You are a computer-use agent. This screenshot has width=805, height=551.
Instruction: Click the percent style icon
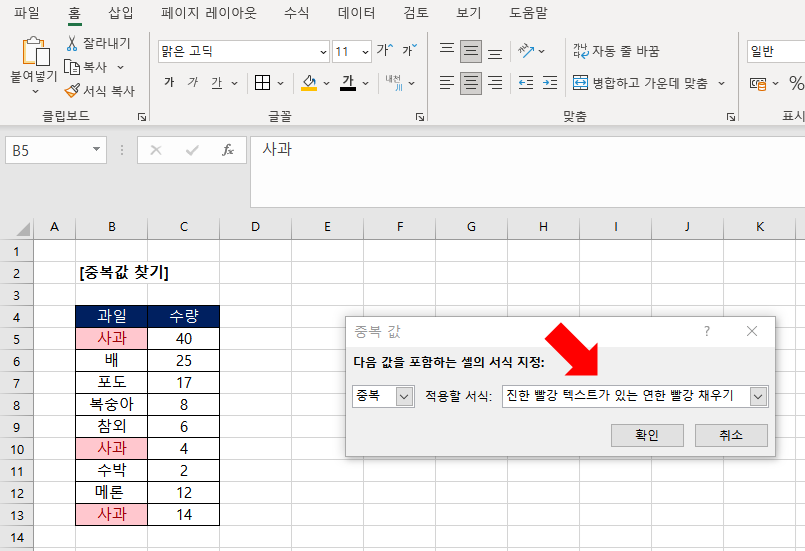[x=796, y=83]
